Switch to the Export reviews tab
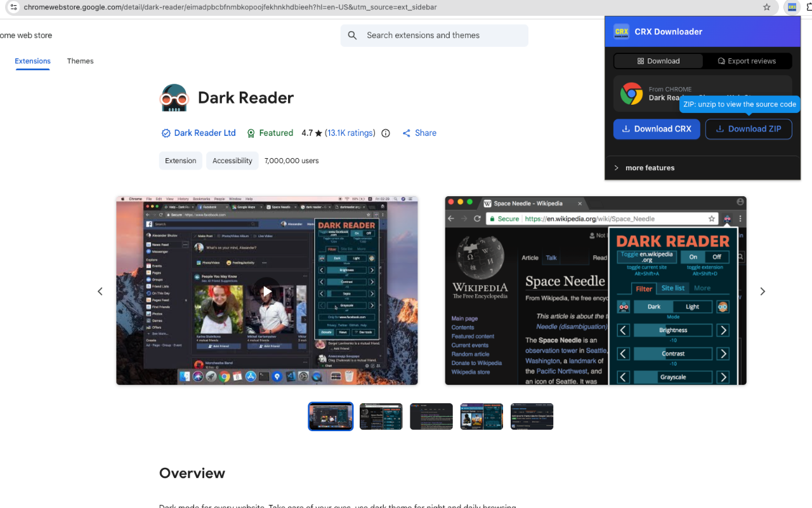 (747, 61)
